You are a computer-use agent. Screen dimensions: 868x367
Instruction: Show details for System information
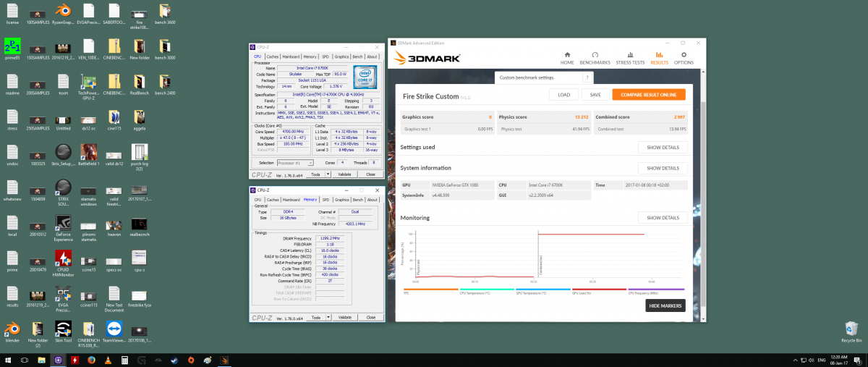point(662,168)
